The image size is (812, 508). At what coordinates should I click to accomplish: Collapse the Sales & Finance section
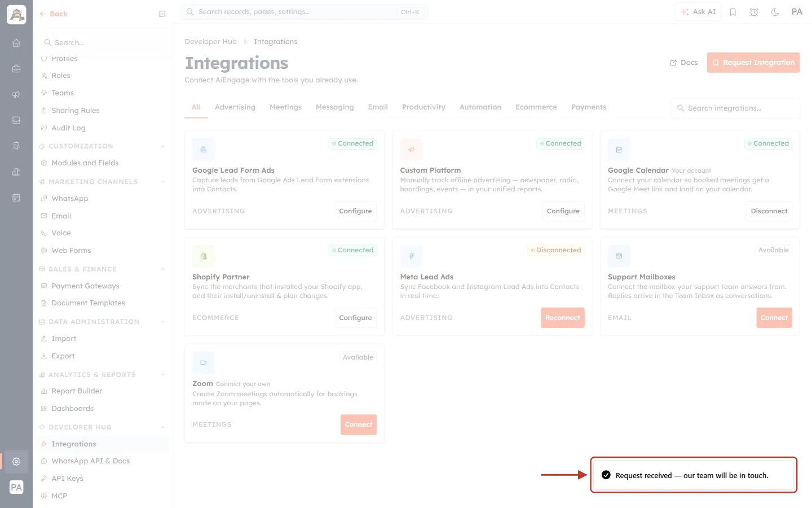point(163,269)
